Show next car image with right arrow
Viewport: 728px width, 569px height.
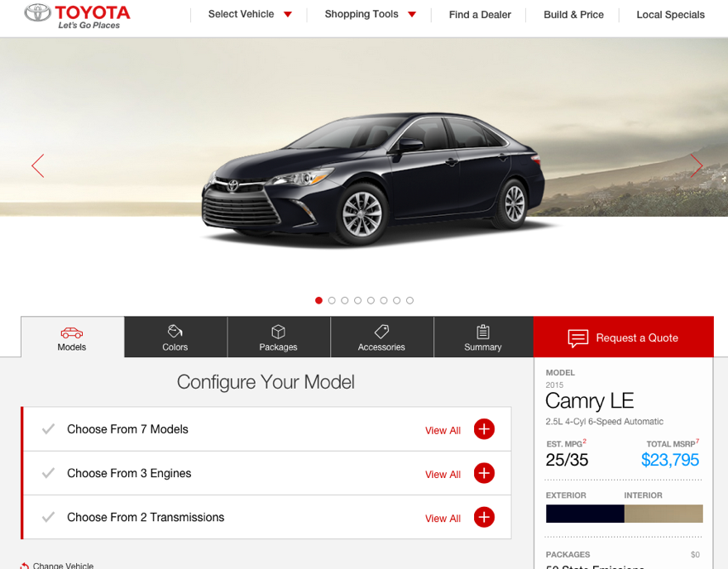coord(696,165)
